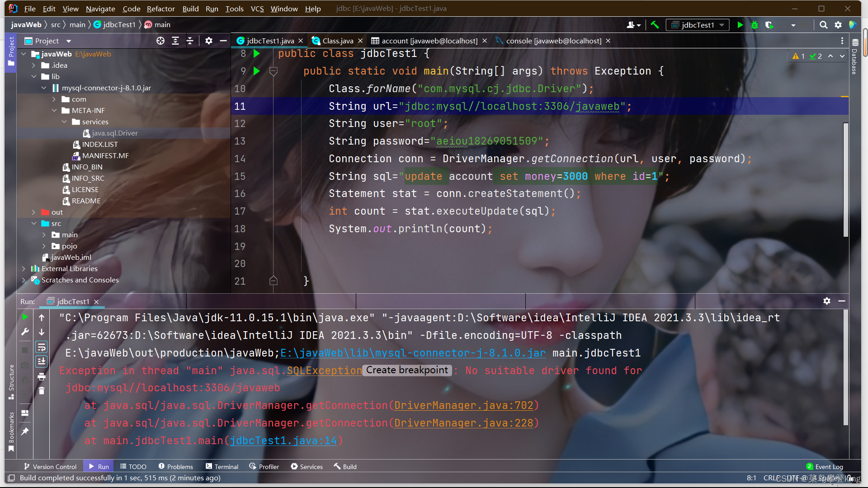Click the Clear All trash icon in the console
Image resolution: width=868 pixels, height=488 pixels.
[x=42, y=391]
